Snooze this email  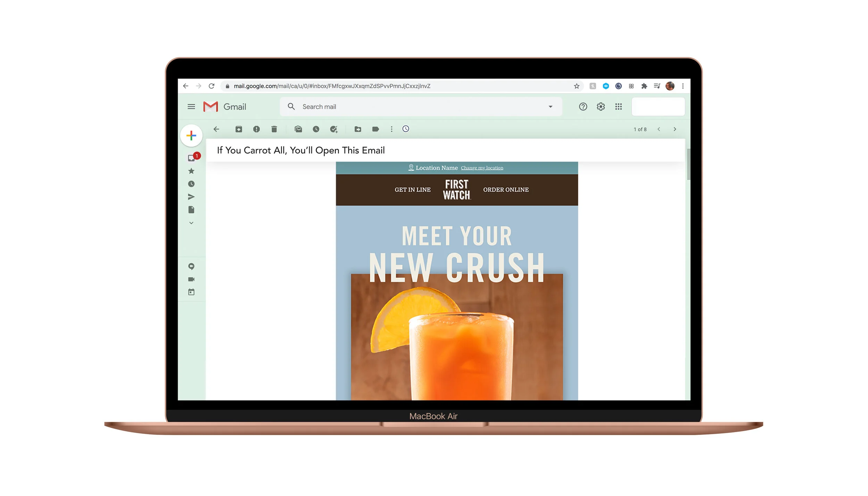(316, 129)
